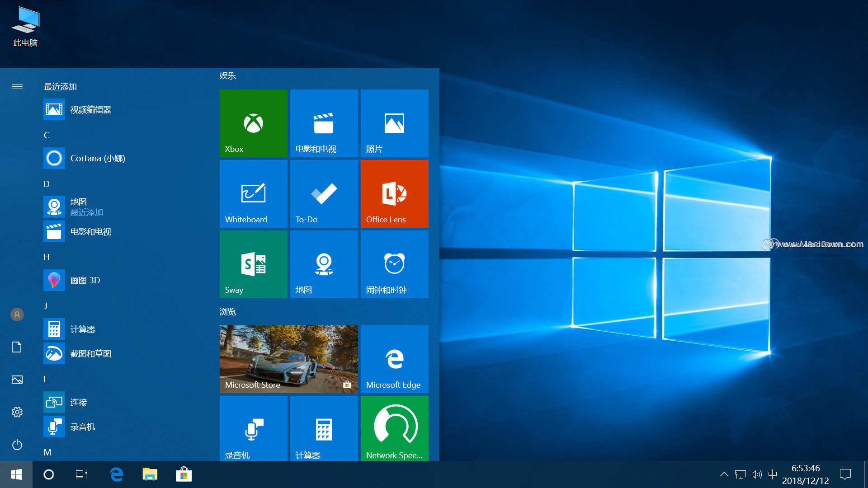Screen dimensions: 868x488
Task: Click the Settings gear in the sidebar
Action: (17, 412)
